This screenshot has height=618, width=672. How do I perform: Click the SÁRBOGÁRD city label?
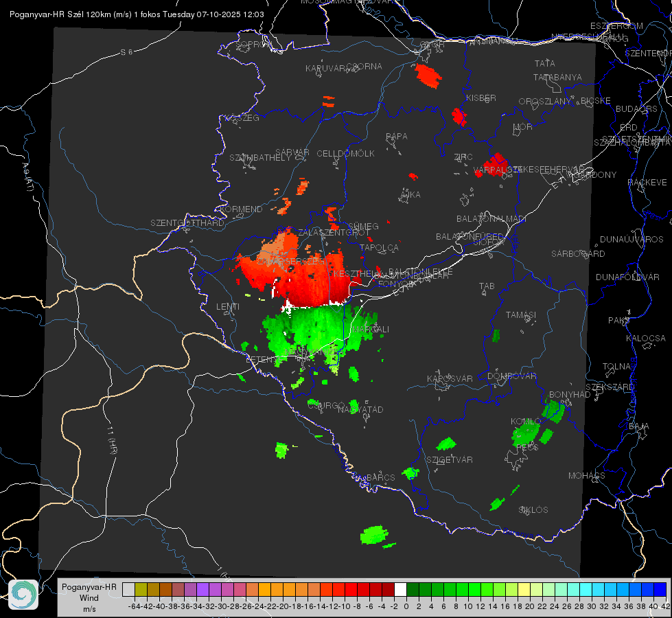pos(578,254)
